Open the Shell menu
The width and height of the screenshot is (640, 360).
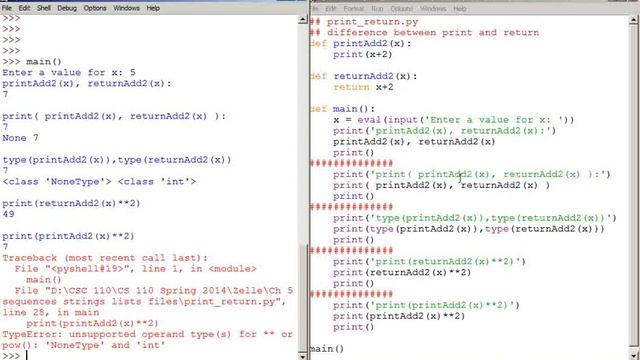coord(44,8)
